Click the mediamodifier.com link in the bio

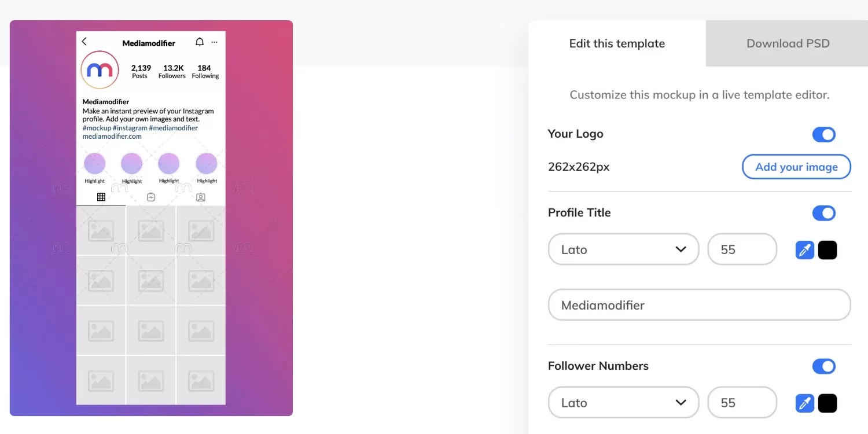point(112,137)
